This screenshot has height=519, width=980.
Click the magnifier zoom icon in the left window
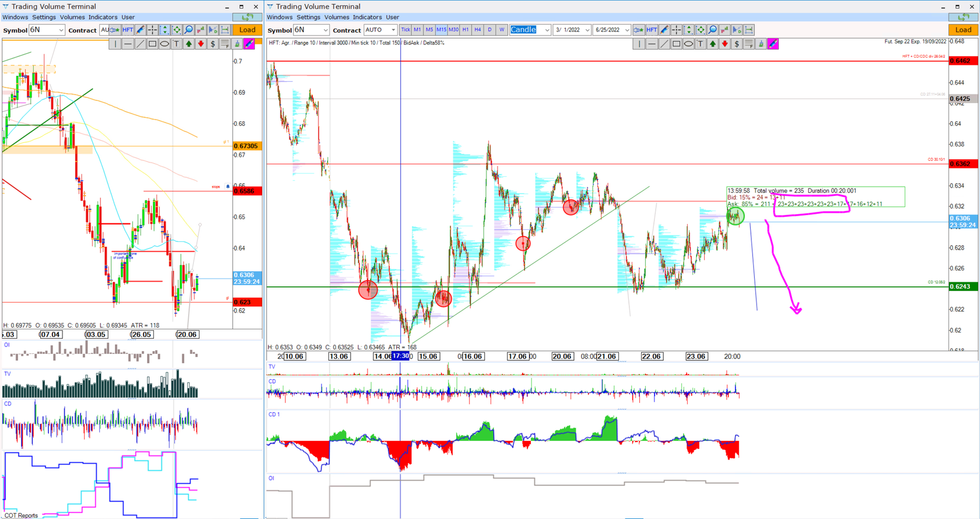189,30
